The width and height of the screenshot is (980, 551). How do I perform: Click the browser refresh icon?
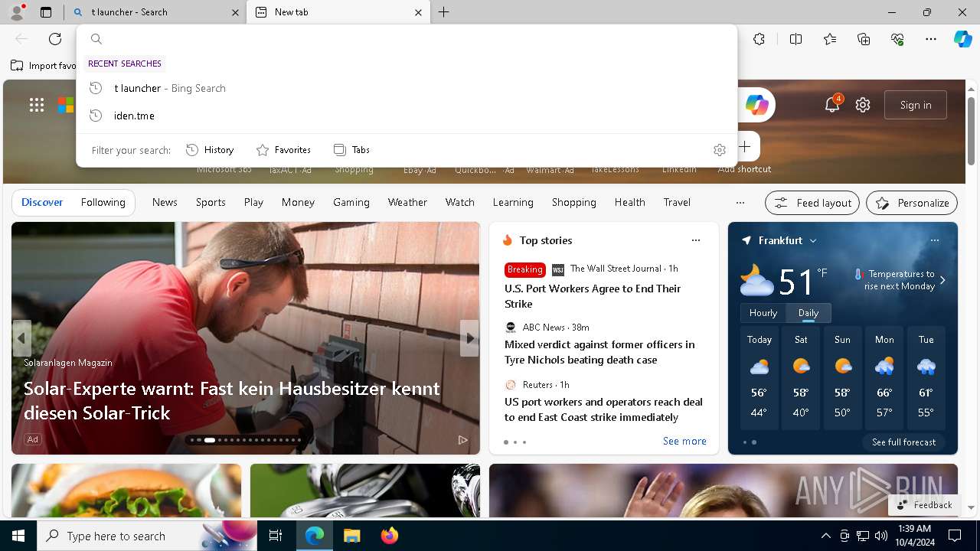pos(55,39)
